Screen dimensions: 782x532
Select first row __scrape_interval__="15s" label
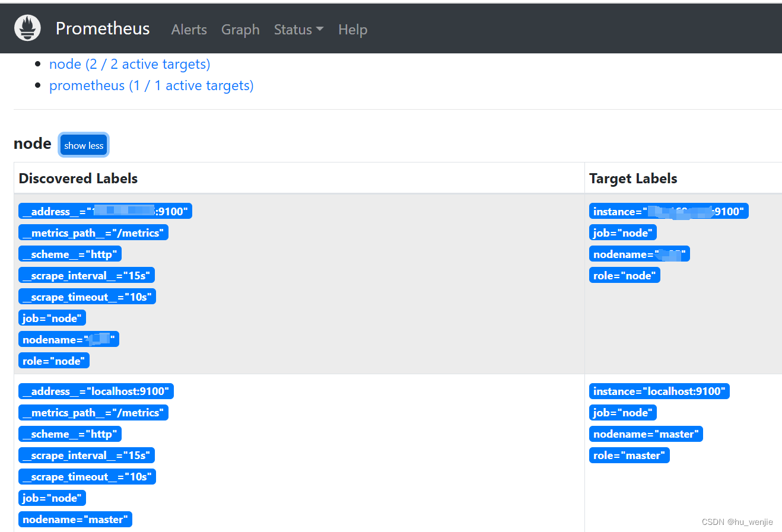click(87, 275)
